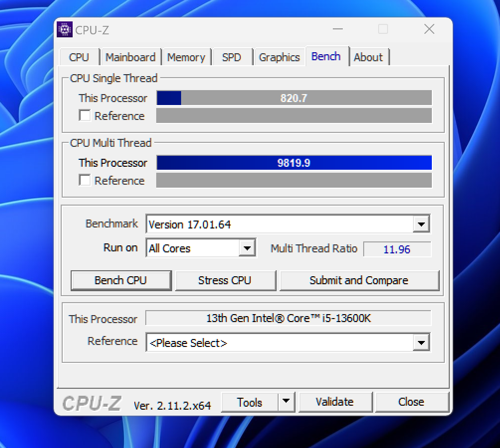Click the Multi Thread Ratio label

click(314, 248)
